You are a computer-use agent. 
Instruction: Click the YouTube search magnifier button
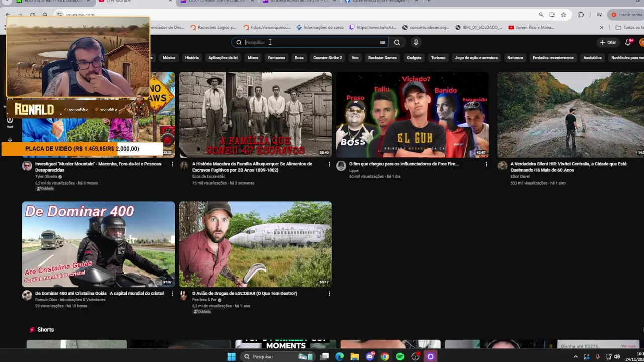point(397,42)
